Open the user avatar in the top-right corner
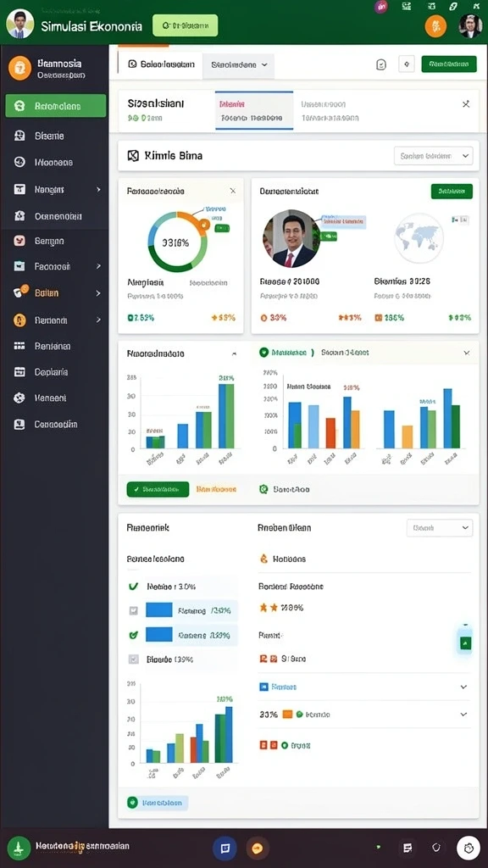 click(x=470, y=26)
